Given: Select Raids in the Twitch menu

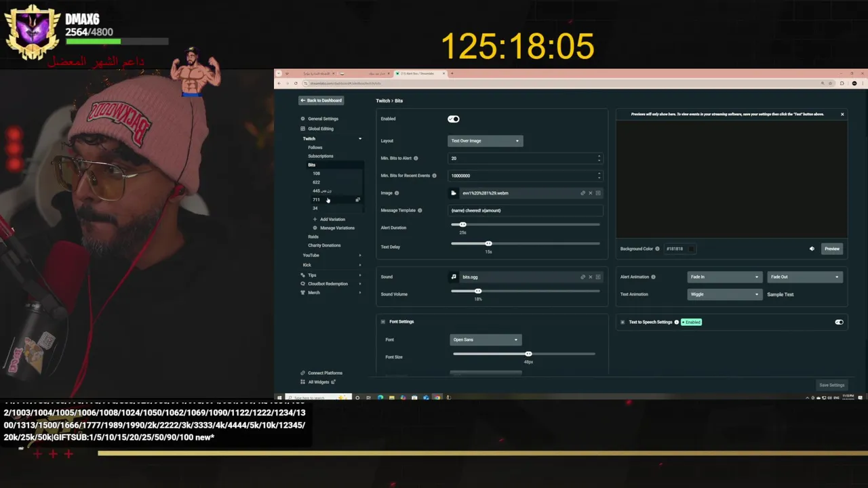Looking at the screenshot, I should pyautogui.click(x=313, y=237).
